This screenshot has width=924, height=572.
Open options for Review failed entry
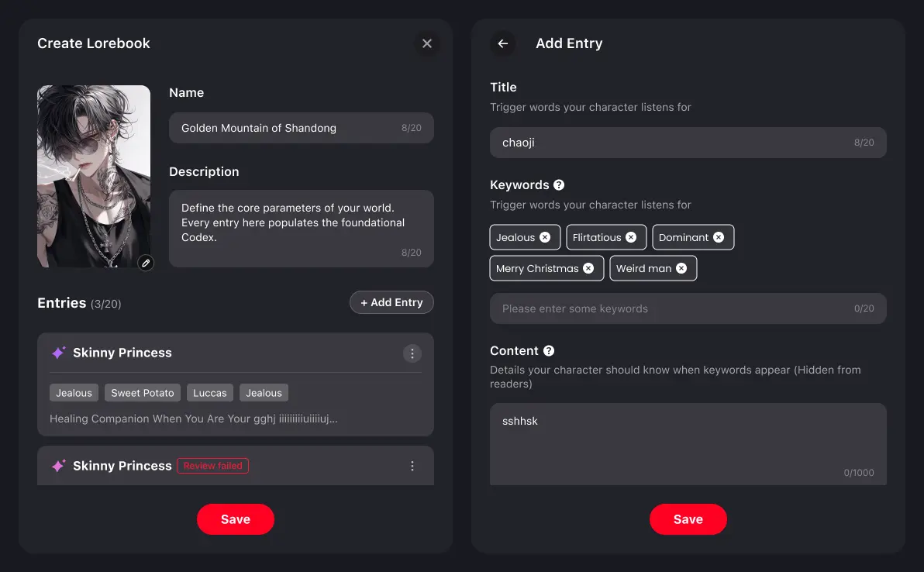(412, 466)
